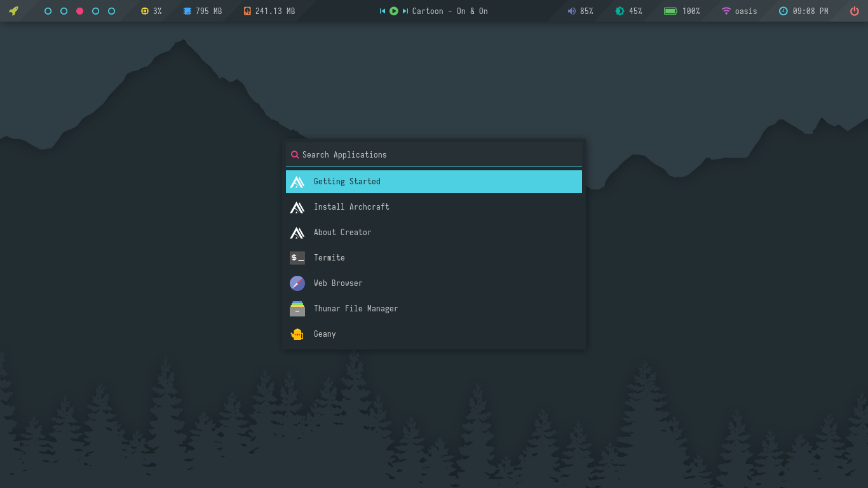The width and height of the screenshot is (868, 488).
Task: Click the Termite terminal prompt icon
Action: 297,258
